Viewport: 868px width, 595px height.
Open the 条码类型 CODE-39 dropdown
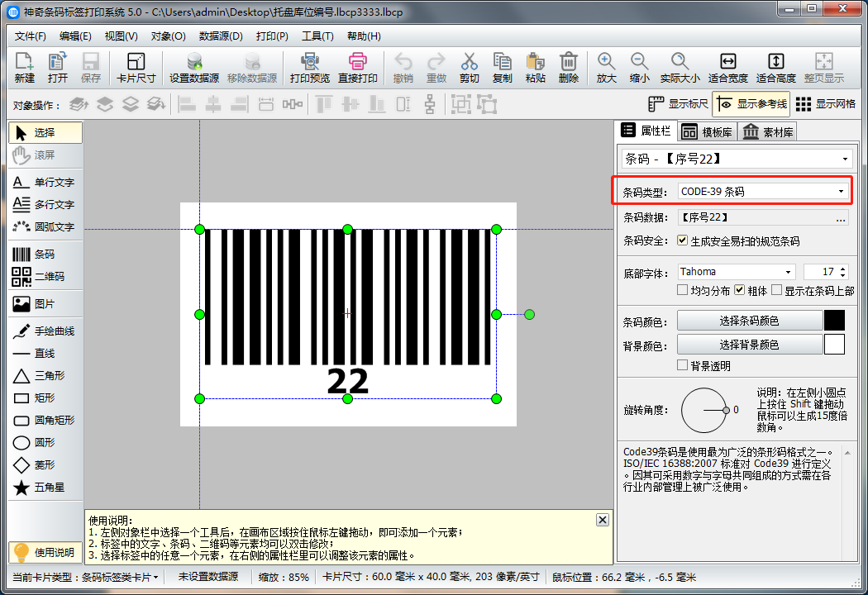(763, 192)
